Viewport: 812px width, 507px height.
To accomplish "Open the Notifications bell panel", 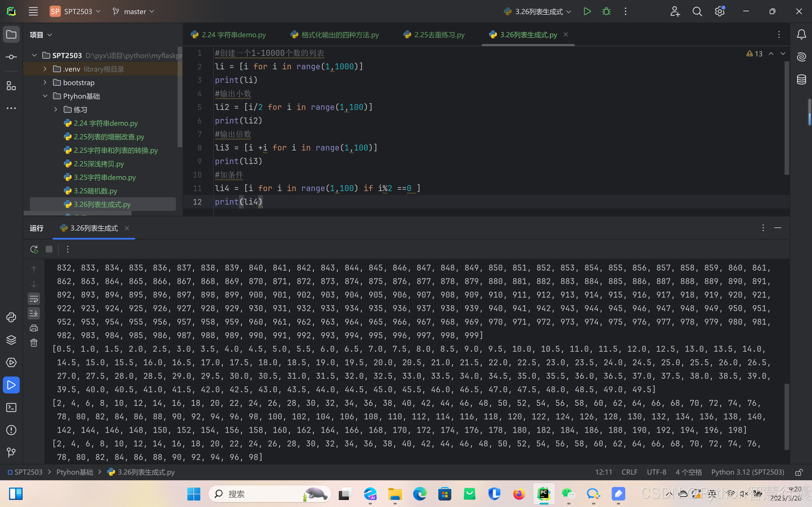I will coord(801,35).
